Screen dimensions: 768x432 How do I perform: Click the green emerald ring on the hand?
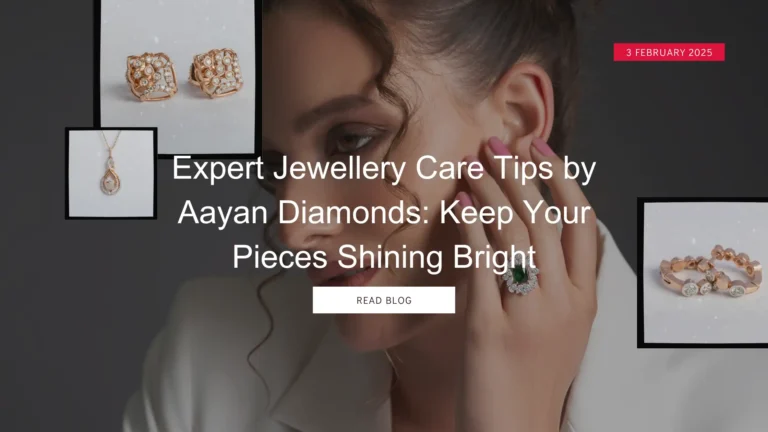[x=520, y=278]
